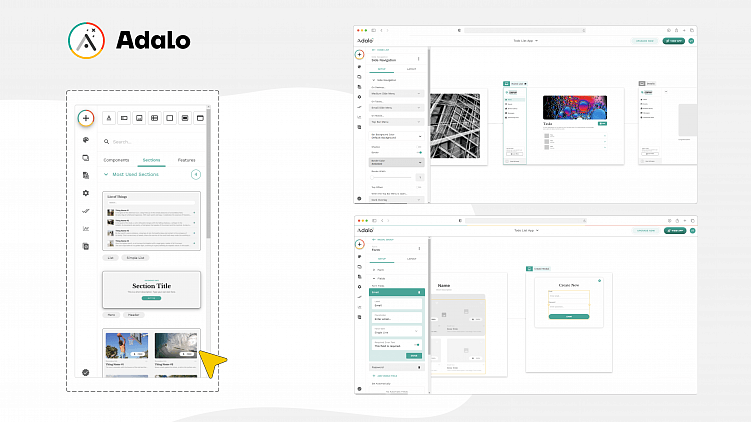Click the Add (+) button in the top browser window
The image size is (751, 422).
pos(359,54)
